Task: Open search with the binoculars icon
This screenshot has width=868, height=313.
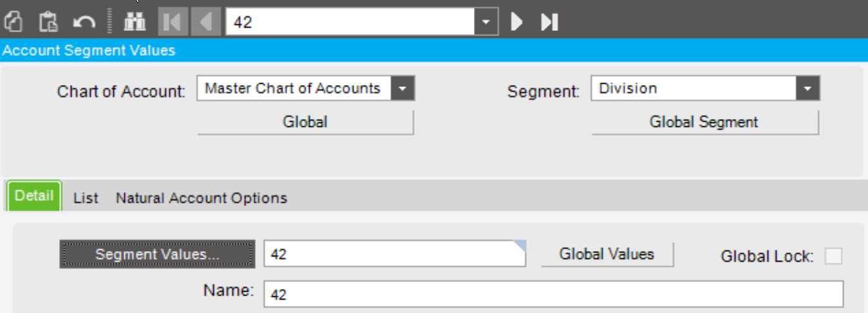Action: pos(135,22)
